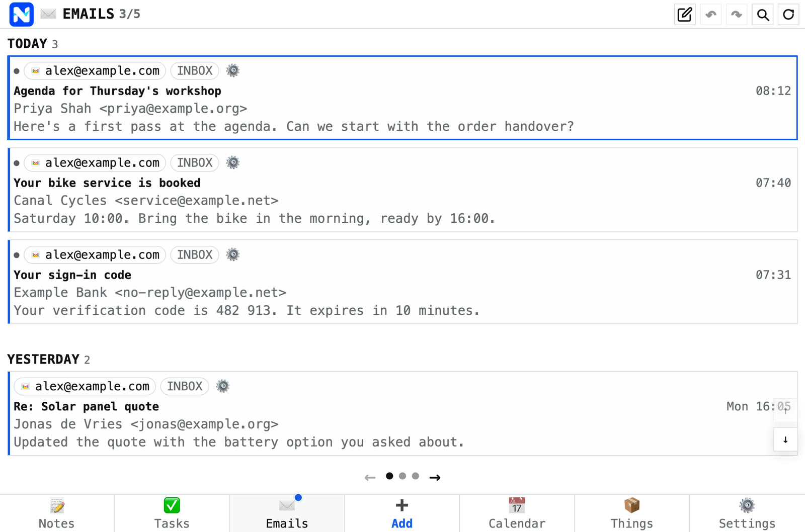Click the undo arrow icon
The width and height of the screenshot is (805, 532).
click(711, 15)
